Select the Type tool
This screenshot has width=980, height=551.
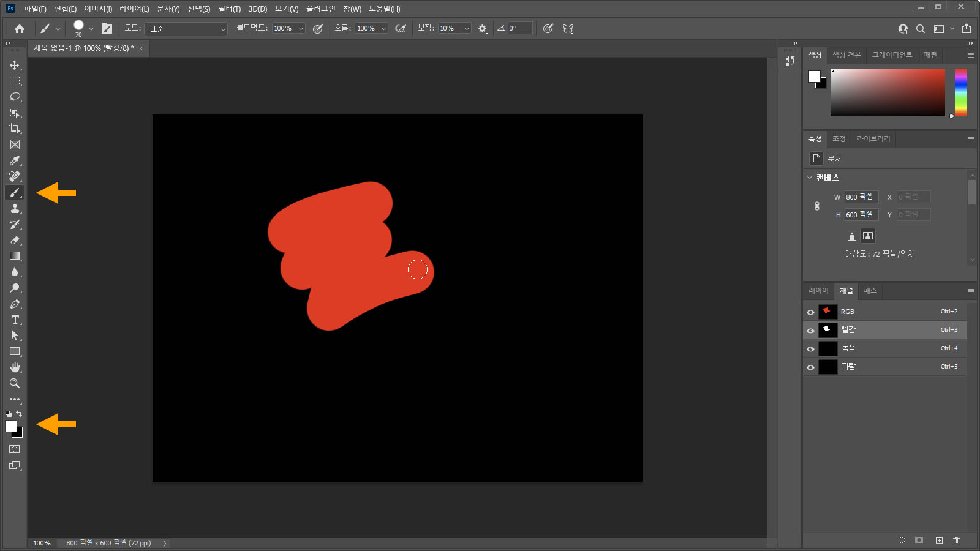pyautogui.click(x=15, y=320)
